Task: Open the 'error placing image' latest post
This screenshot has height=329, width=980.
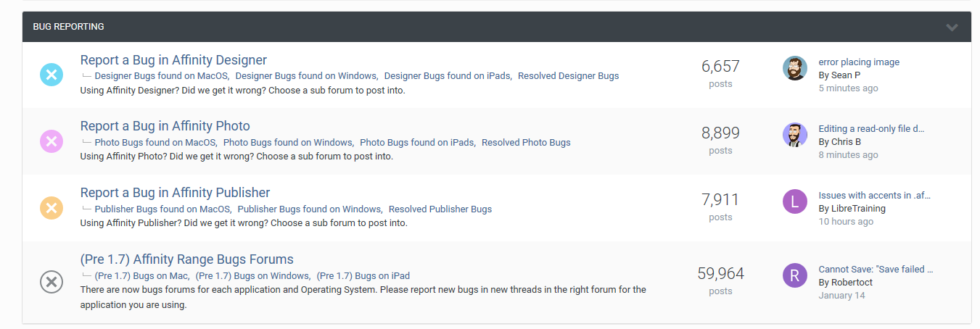Action: (859, 62)
